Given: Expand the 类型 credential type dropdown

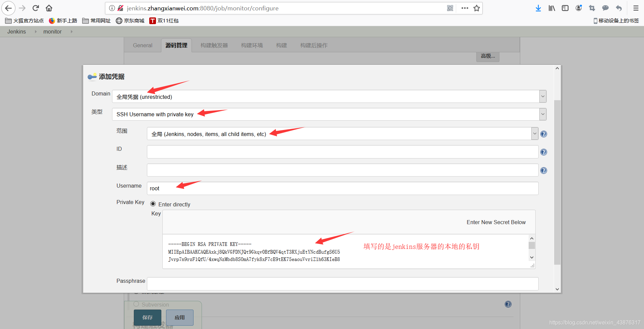Looking at the screenshot, I should 543,114.
